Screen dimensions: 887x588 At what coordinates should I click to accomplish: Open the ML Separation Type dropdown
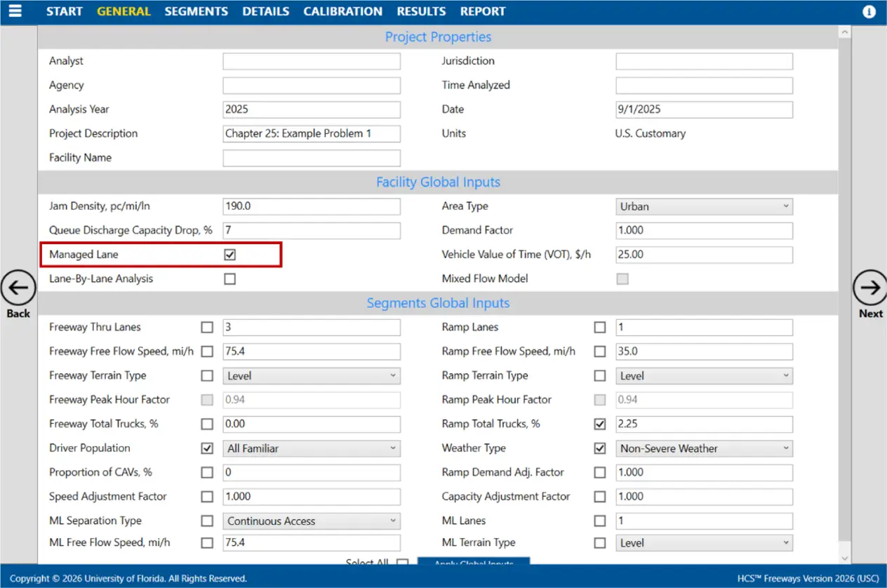pyautogui.click(x=312, y=521)
